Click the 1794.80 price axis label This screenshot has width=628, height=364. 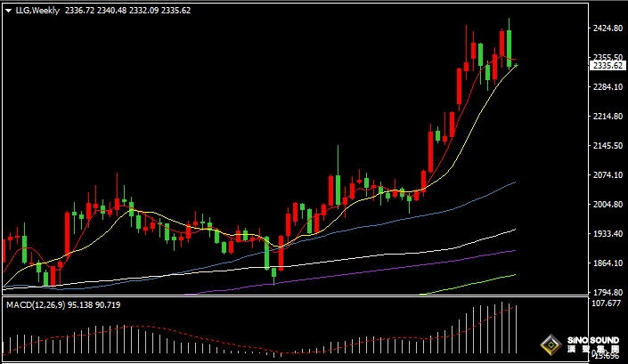(x=607, y=293)
